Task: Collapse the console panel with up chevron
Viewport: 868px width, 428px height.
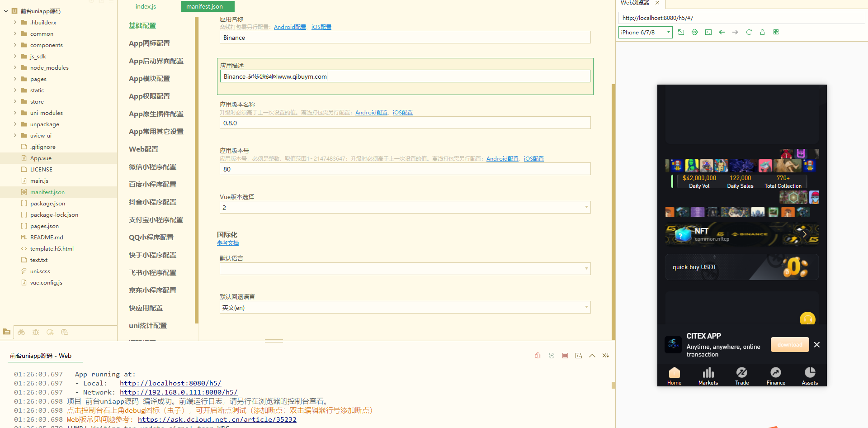Action: point(592,356)
